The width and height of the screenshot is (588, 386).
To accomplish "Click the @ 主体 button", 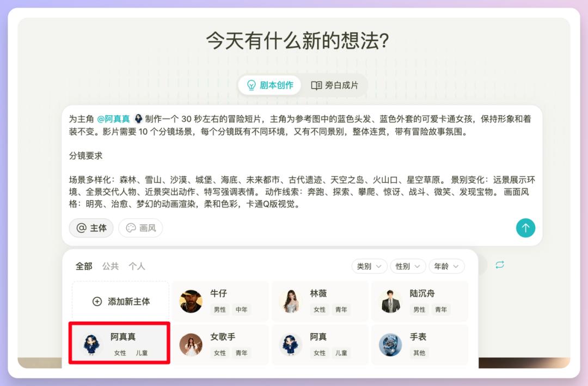I will coord(91,228).
